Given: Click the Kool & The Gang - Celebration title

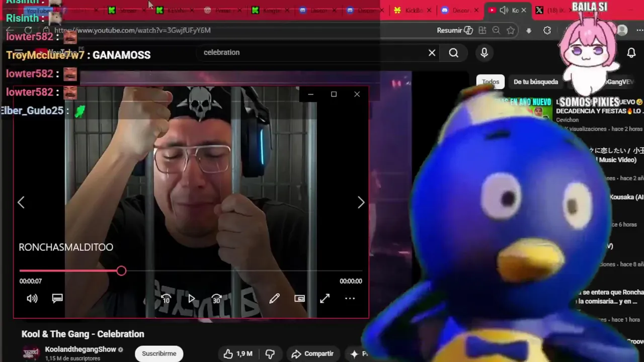Looking at the screenshot, I should tap(83, 334).
